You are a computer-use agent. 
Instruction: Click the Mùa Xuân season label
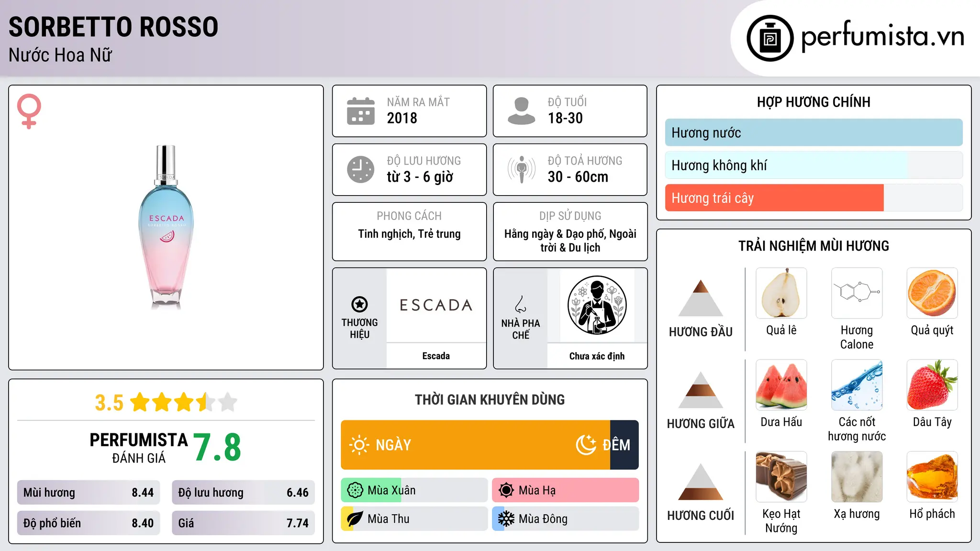391,490
